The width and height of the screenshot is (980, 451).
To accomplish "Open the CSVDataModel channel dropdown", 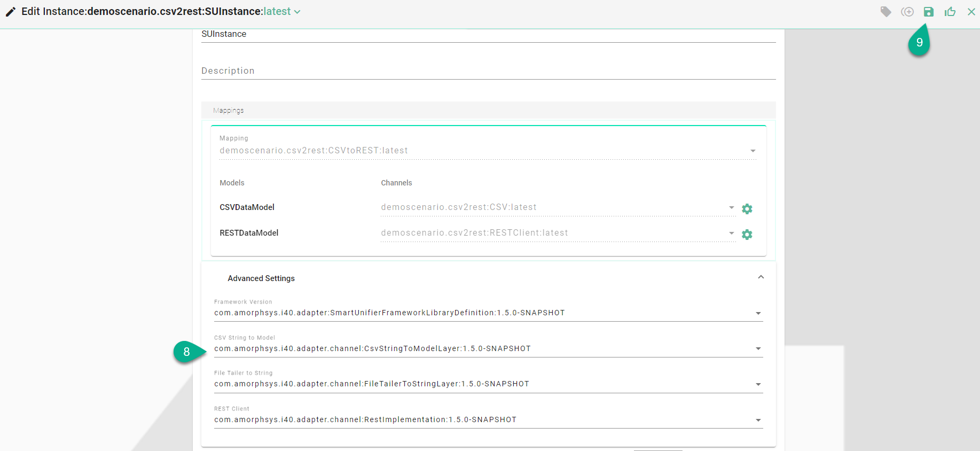I will (731, 207).
